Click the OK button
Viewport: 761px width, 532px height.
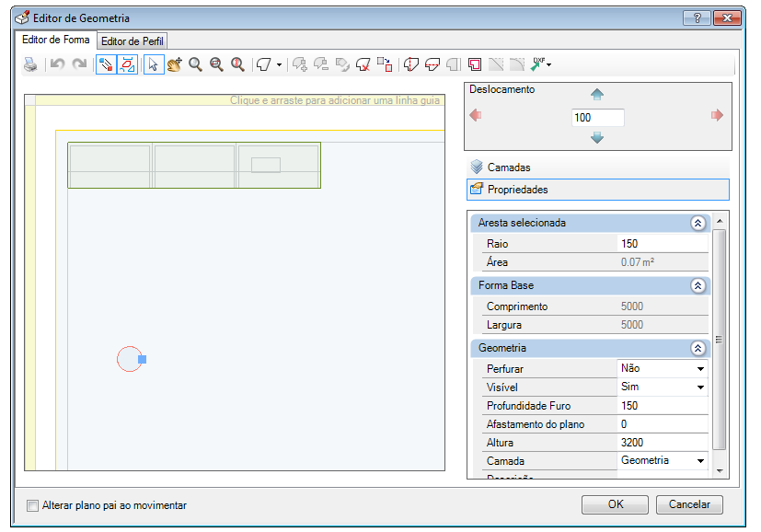(x=615, y=504)
